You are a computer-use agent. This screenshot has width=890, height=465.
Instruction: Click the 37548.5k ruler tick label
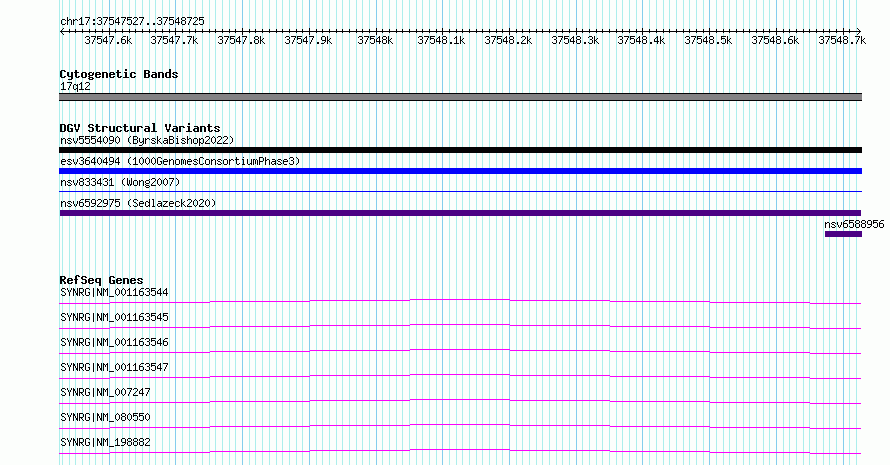tap(708, 40)
